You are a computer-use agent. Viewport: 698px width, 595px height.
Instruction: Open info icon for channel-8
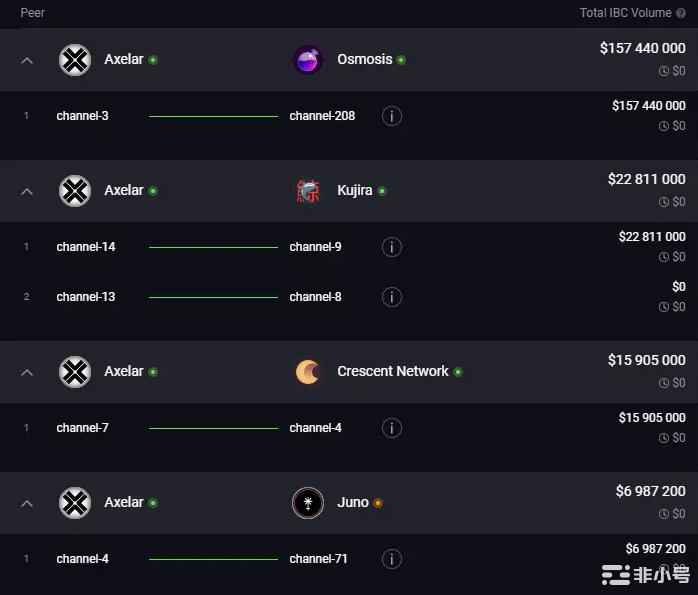click(392, 297)
